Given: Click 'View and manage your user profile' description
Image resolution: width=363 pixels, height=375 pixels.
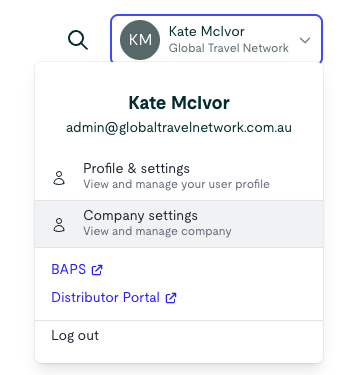Looking at the screenshot, I should point(176,184).
